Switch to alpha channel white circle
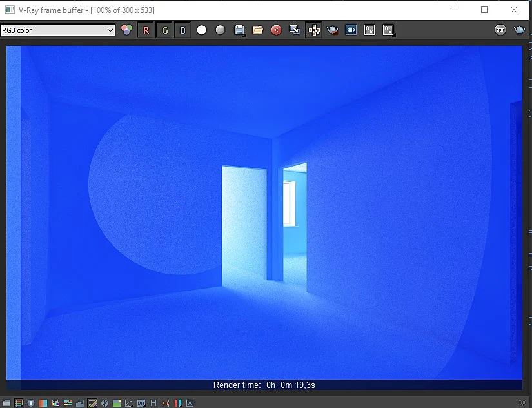The width and height of the screenshot is (532, 408). click(202, 30)
